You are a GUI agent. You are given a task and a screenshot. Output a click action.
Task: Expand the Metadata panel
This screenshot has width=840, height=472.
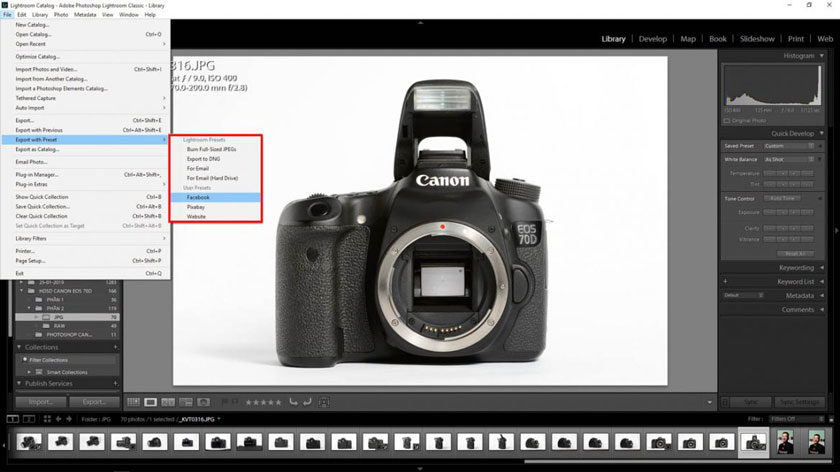(x=822, y=295)
